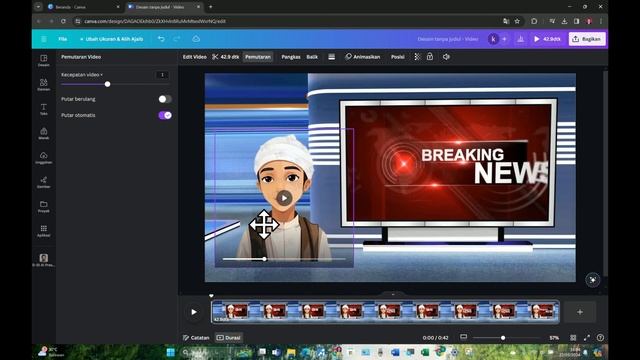Open Animasikan animation option
This screenshot has width=640, height=360.
pos(362,57)
